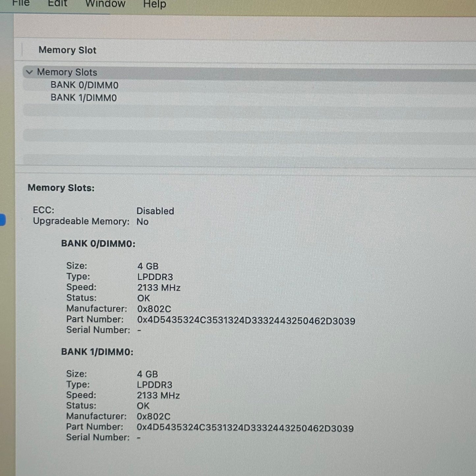Click the Memory Slot column header

(x=67, y=50)
